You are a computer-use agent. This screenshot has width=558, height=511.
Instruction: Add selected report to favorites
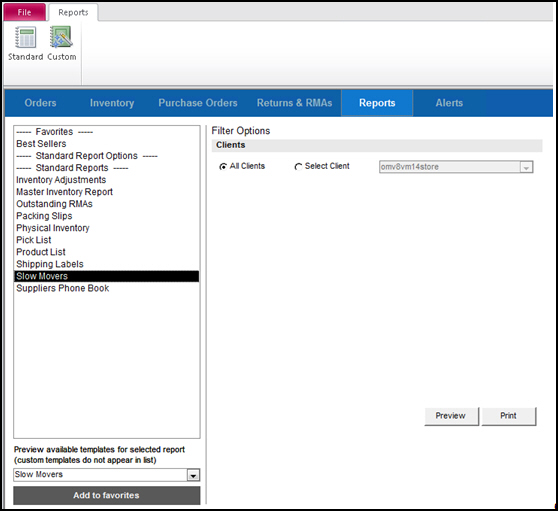(106, 495)
